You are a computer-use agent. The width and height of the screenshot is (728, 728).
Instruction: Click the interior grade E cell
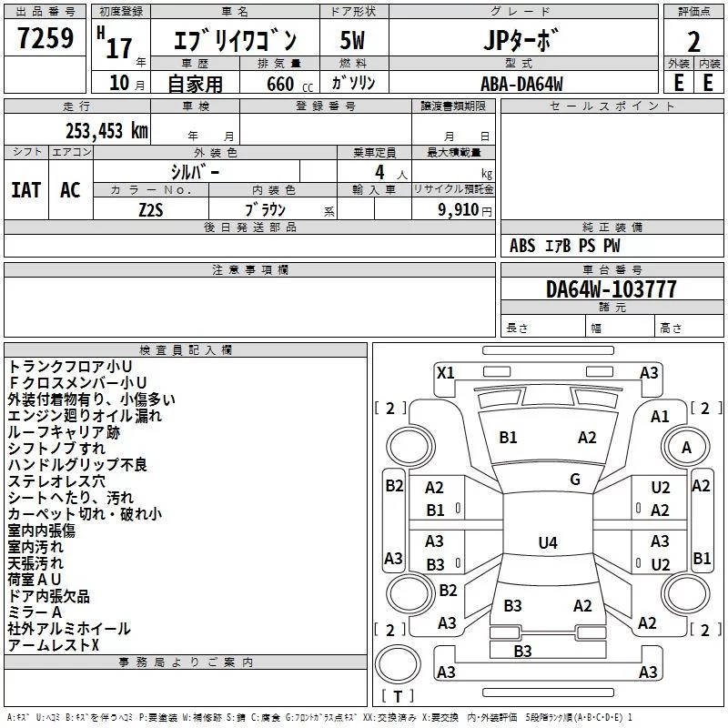(709, 83)
